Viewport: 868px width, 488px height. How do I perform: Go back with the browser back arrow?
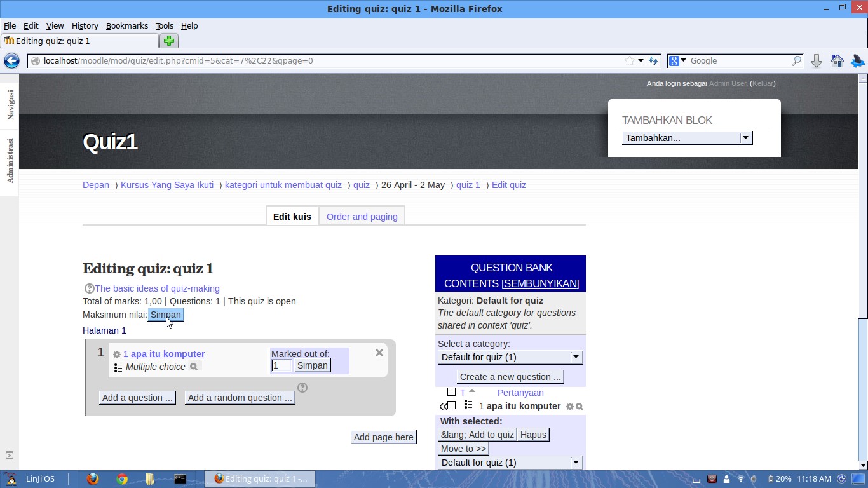click(x=11, y=61)
